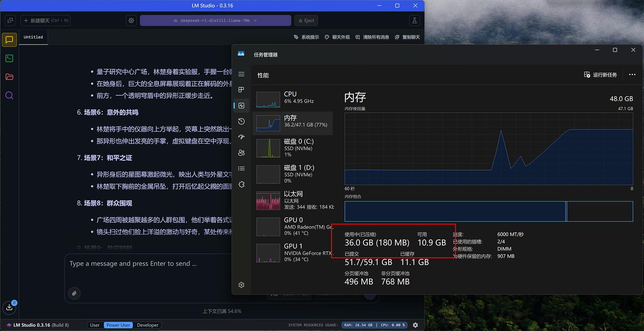Click heading 场景6：意外的共鸣 in chat
Viewport: 644px width, 331px height.
pos(111,112)
